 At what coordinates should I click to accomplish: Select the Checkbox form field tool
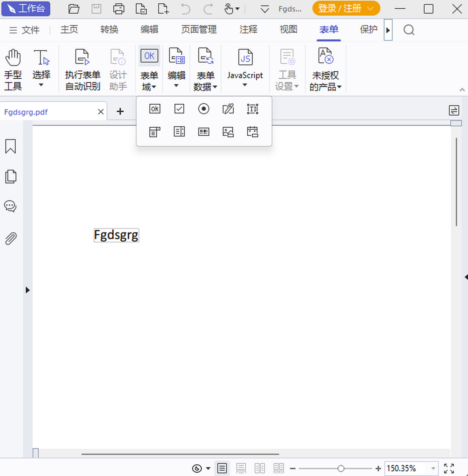179,109
